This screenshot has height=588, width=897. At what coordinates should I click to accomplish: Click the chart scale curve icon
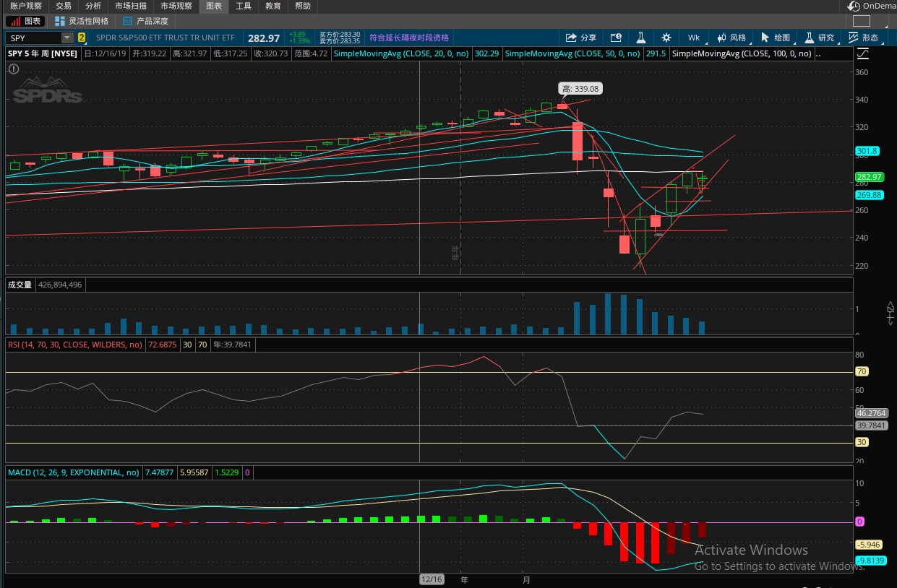coord(862,53)
